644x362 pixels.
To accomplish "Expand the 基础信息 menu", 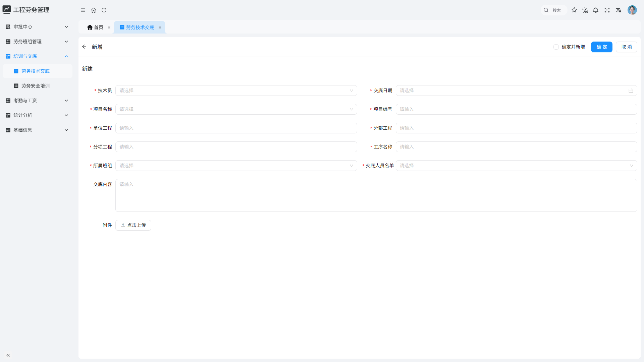I will (x=38, y=130).
